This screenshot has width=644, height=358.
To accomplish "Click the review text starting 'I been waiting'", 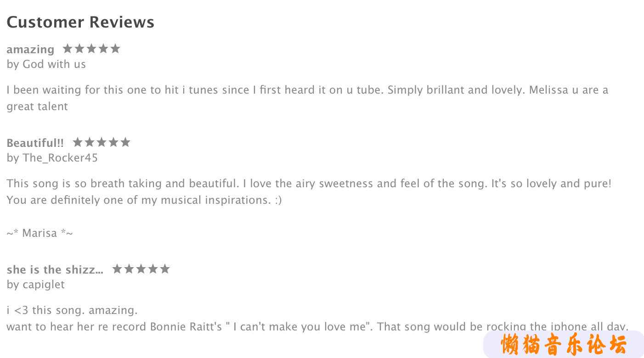I will click(x=307, y=98).
